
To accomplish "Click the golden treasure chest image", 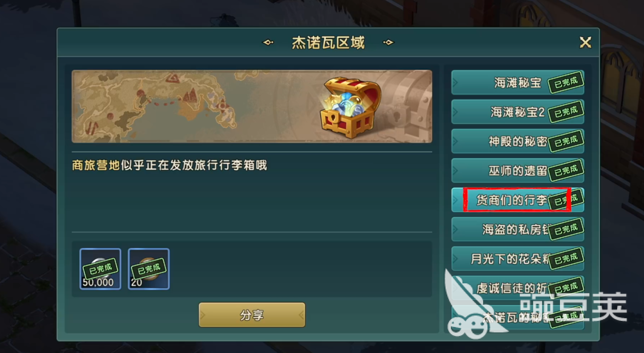I will [x=350, y=108].
